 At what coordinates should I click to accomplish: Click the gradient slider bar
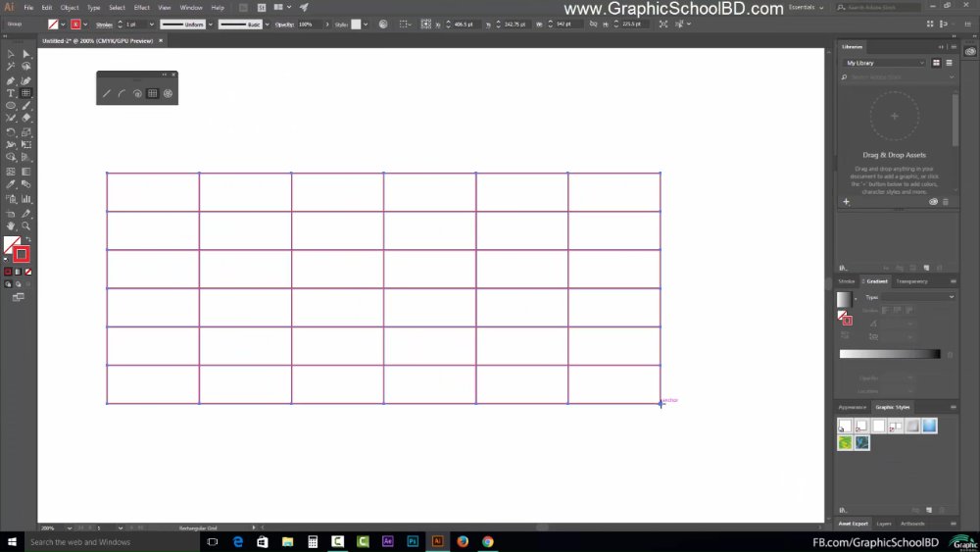pyautogui.click(x=890, y=354)
